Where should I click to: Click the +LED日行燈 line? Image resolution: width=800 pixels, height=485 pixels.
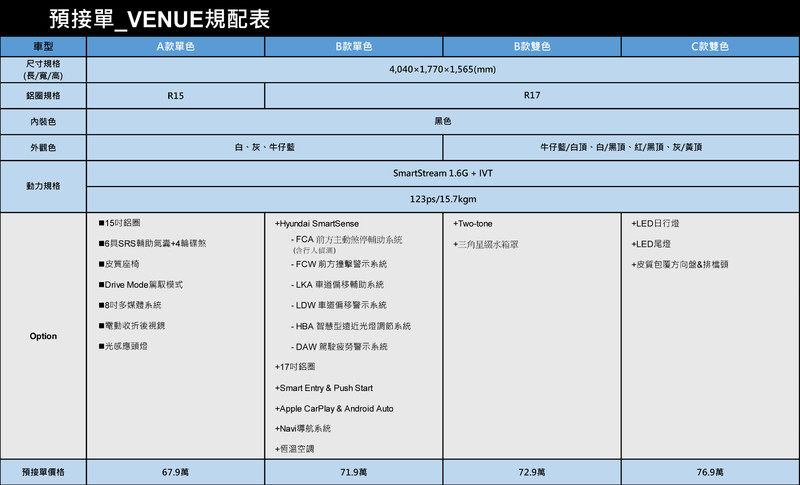tap(655, 223)
